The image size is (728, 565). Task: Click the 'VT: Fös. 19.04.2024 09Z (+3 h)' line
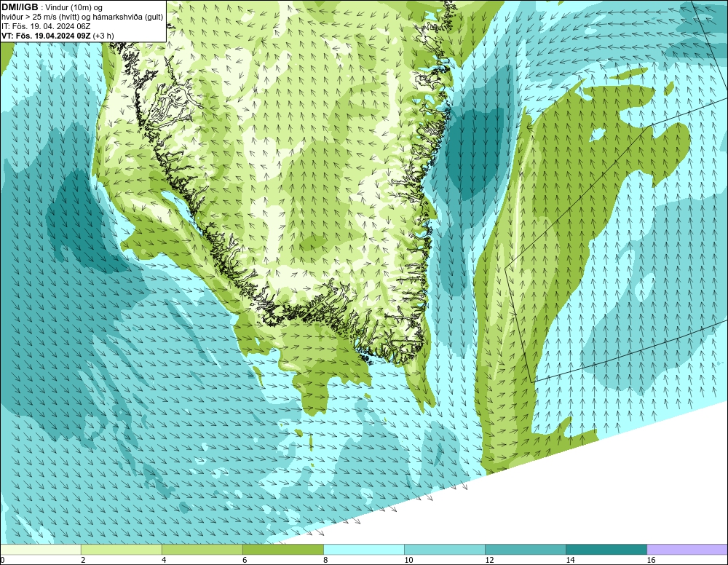coord(58,36)
